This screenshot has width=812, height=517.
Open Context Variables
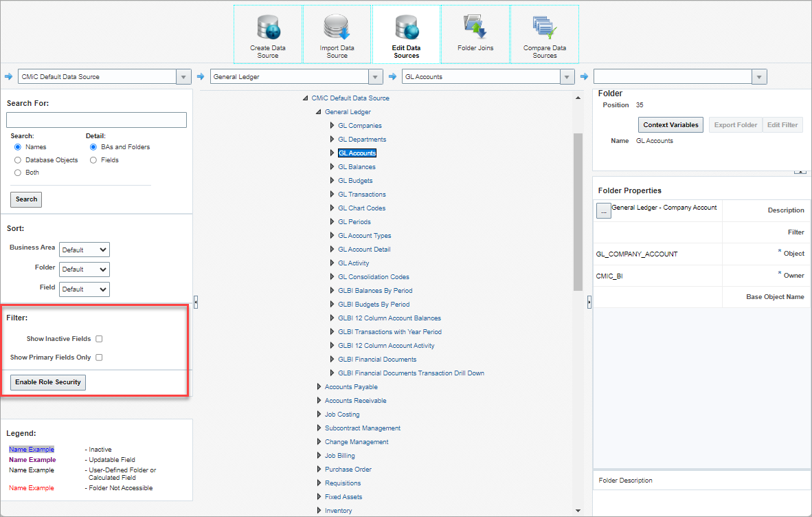[x=670, y=125]
